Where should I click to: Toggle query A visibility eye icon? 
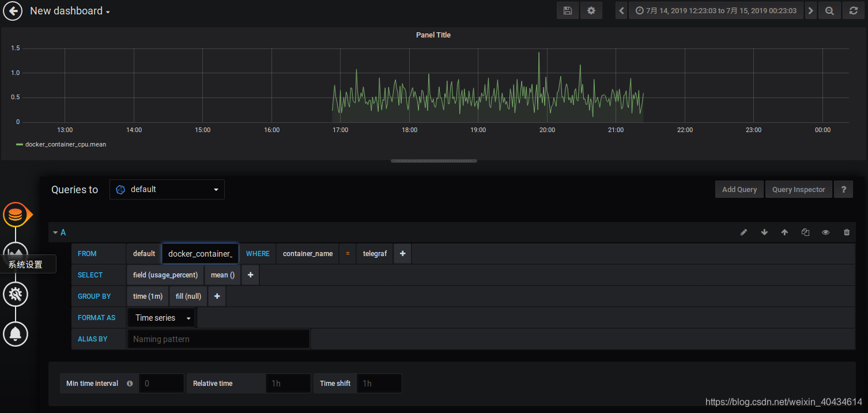(x=825, y=232)
